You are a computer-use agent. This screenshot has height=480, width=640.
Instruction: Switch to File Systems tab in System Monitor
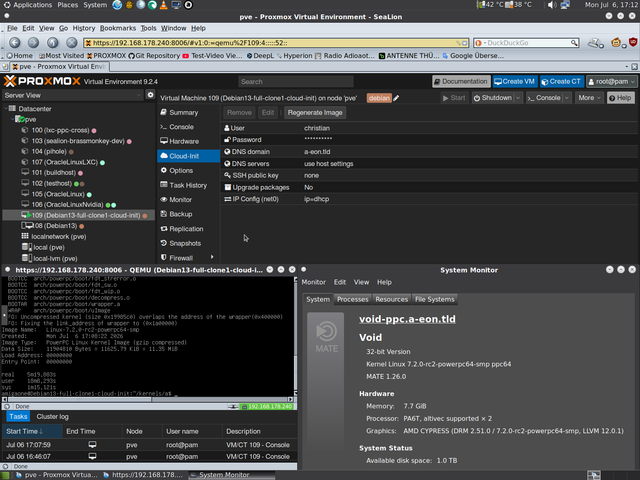coord(435,299)
